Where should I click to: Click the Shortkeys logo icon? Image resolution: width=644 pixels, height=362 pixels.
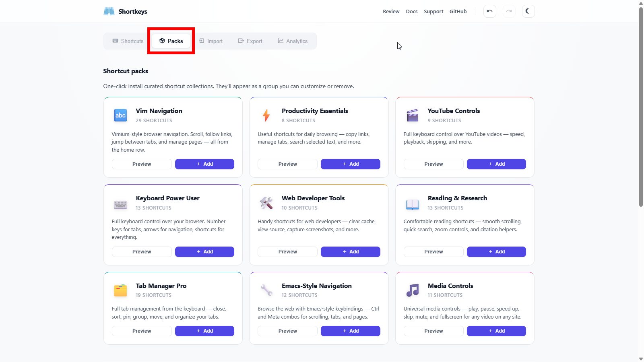pos(109,11)
